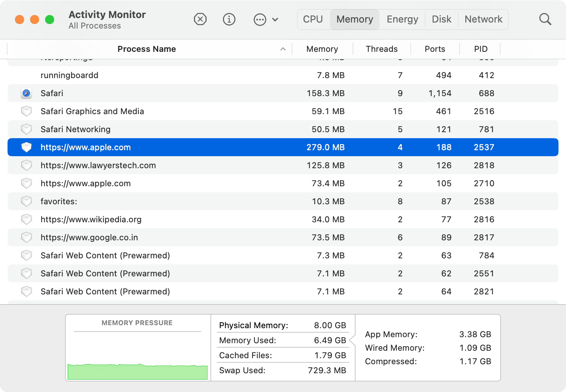Click the More options ellipsis icon

[x=260, y=20]
